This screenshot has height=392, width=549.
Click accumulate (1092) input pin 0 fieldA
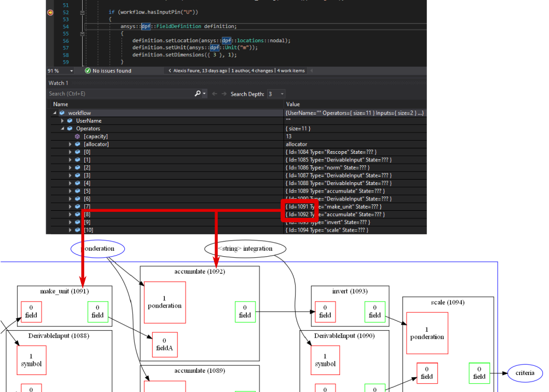tap(165, 345)
